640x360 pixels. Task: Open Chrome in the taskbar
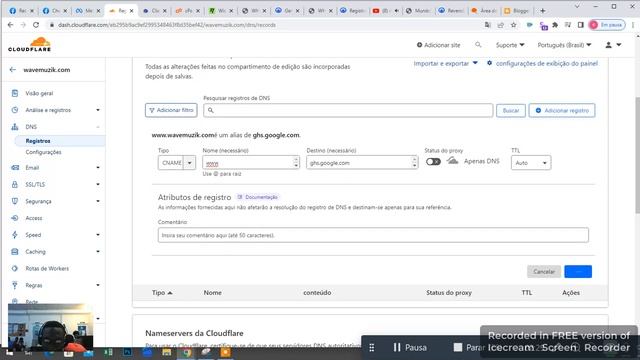click(186, 352)
